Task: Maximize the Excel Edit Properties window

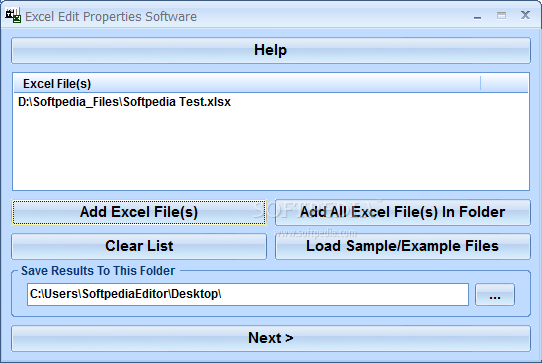Action: (x=501, y=16)
